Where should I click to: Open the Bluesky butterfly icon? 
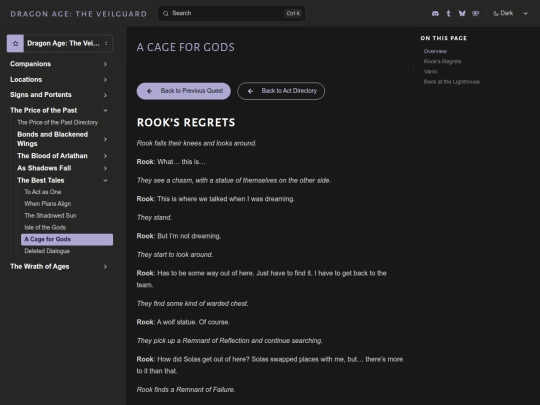click(462, 13)
